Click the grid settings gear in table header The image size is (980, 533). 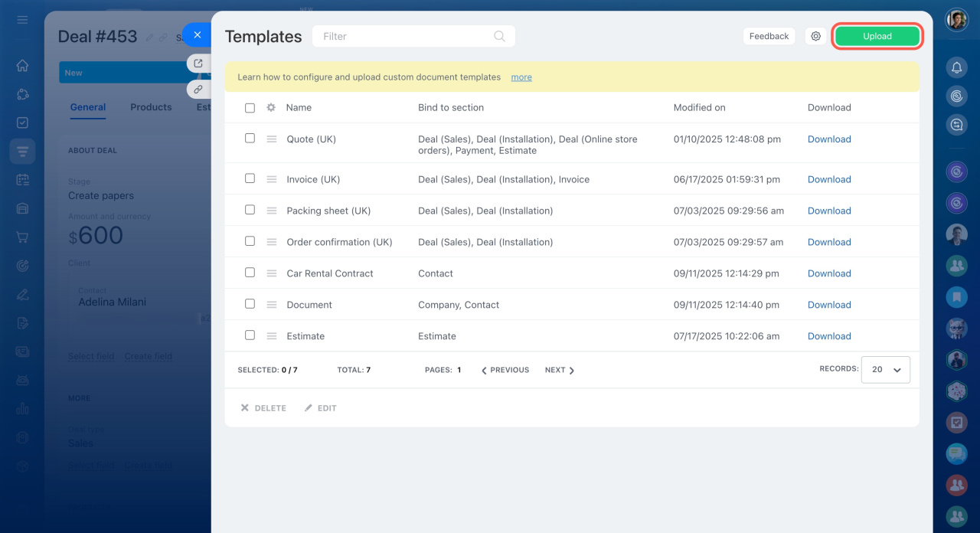coord(270,108)
